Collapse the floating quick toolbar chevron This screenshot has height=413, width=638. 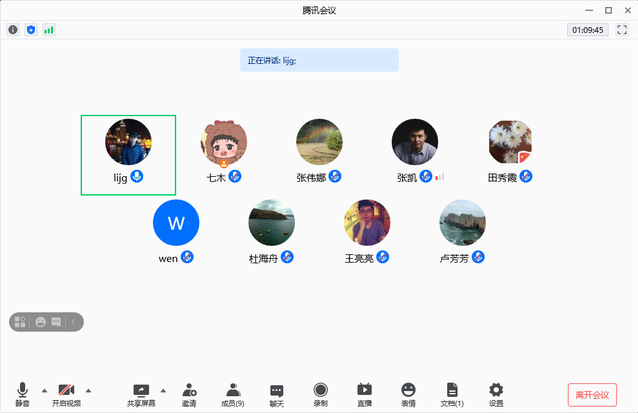coord(75,322)
